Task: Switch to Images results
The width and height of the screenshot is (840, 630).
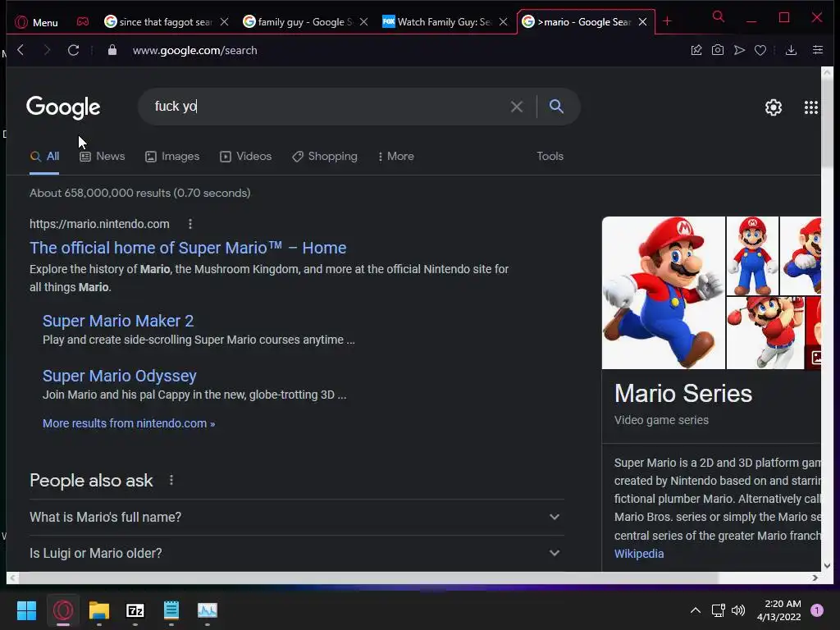Action: pyautogui.click(x=172, y=157)
